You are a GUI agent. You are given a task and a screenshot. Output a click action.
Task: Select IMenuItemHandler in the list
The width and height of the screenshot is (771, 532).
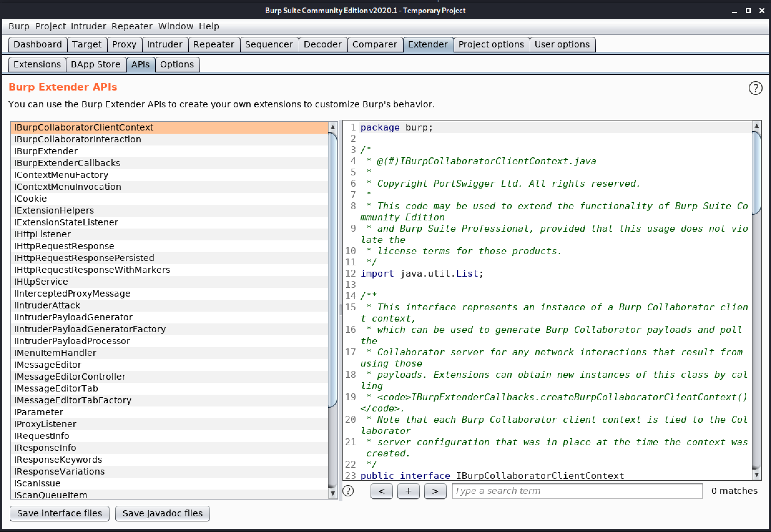coord(169,353)
